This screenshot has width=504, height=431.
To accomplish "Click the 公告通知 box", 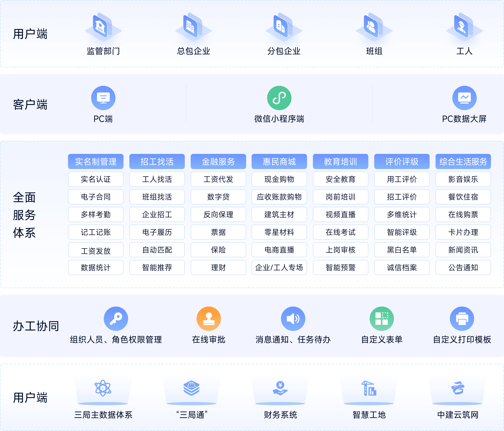I will [463, 267].
